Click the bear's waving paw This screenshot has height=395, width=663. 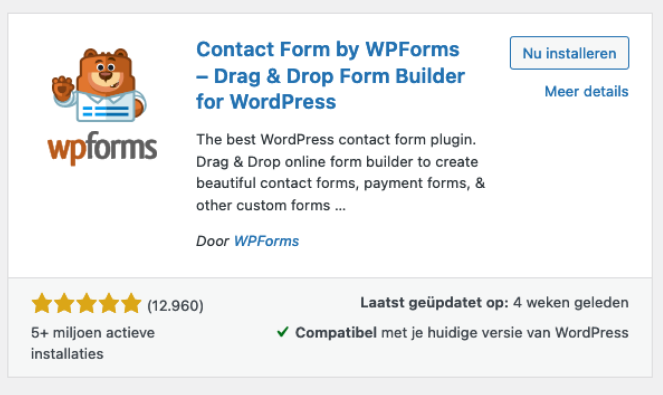click(63, 88)
